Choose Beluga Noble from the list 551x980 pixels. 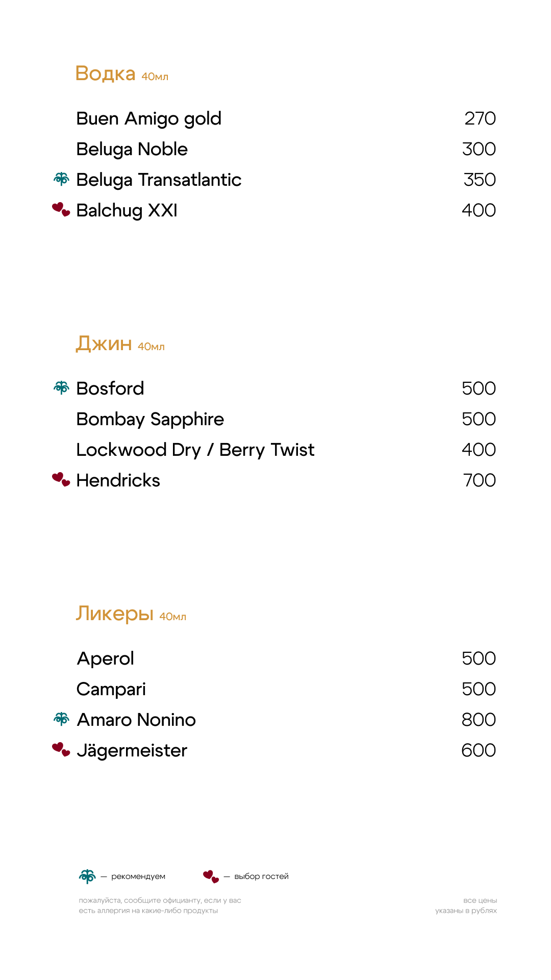(x=132, y=149)
